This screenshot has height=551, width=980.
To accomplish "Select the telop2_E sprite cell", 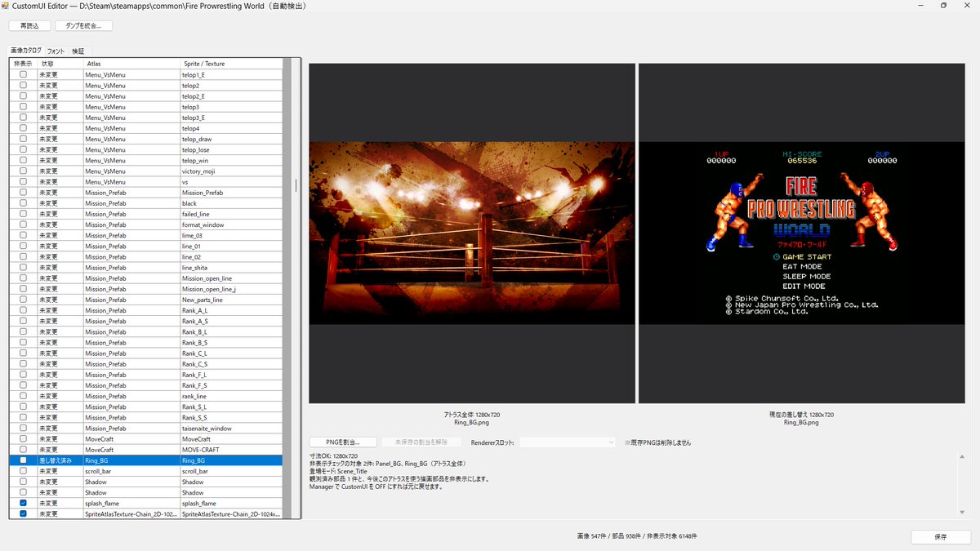I will [231, 96].
